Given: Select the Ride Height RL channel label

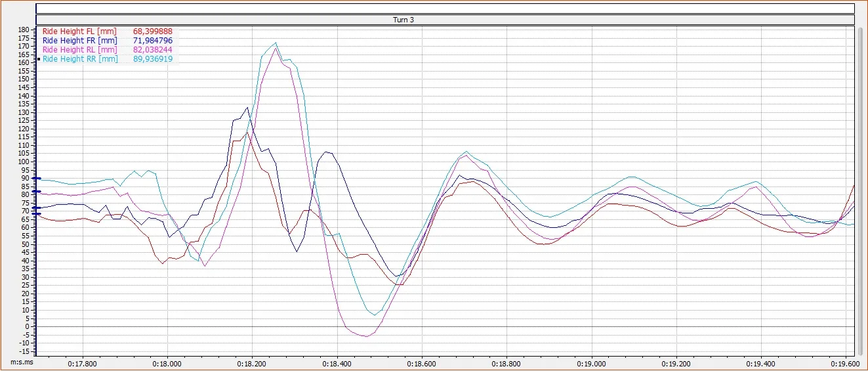Looking at the screenshot, I should pyautogui.click(x=79, y=49).
